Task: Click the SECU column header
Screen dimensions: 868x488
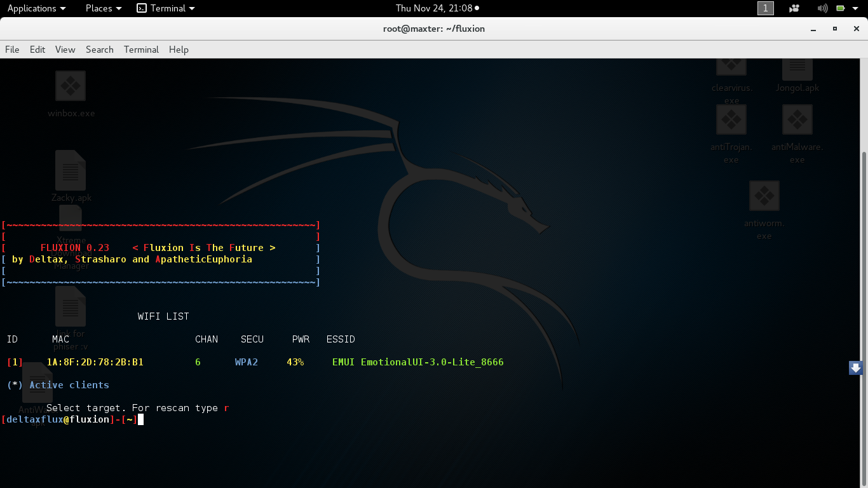Action: click(252, 339)
